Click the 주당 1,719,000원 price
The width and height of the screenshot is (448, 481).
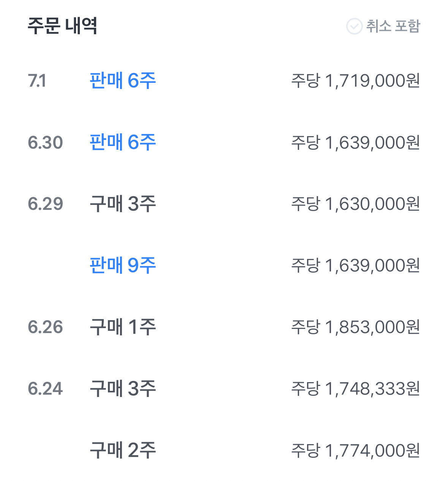click(x=355, y=81)
